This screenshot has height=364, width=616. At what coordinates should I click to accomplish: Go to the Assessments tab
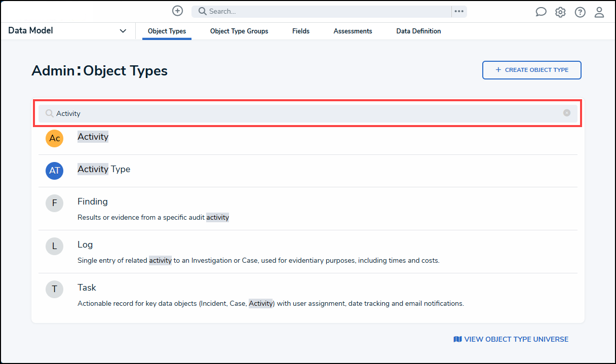click(x=353, y=31)
